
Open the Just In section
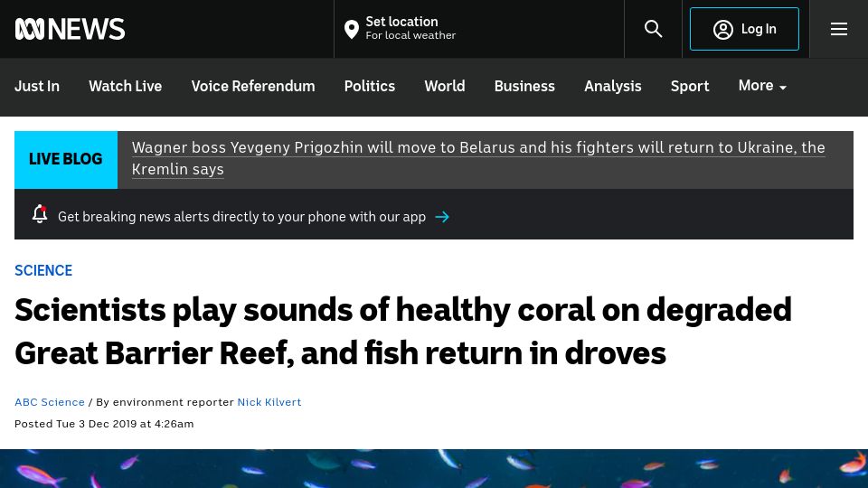[37, 87]
